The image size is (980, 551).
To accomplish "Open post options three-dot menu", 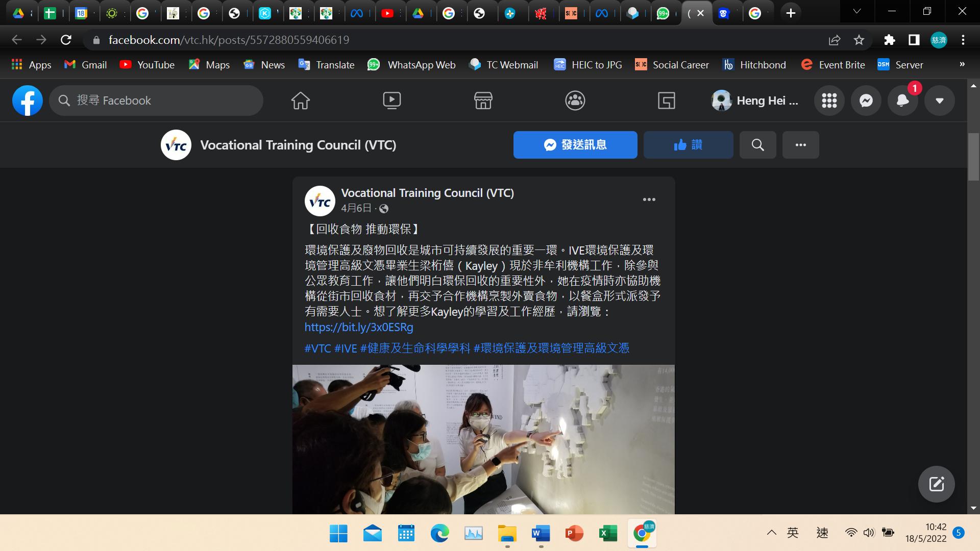I will [x=649, y=199].
